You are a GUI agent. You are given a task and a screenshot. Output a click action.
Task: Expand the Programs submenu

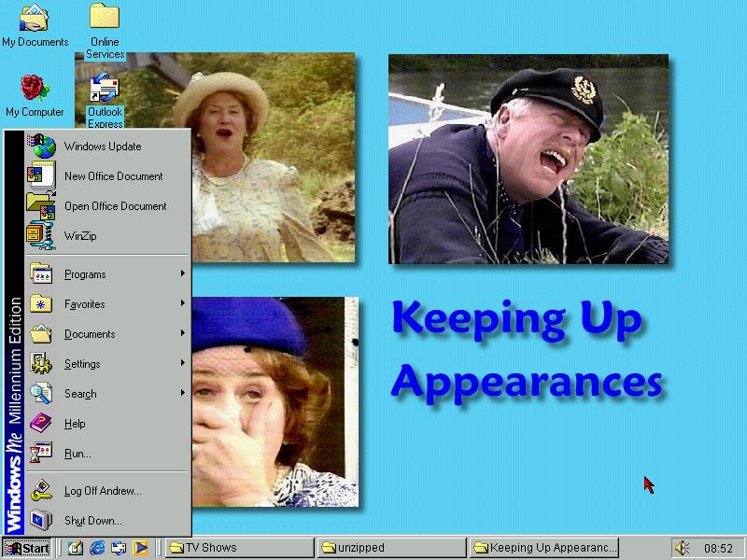(84, 273)
